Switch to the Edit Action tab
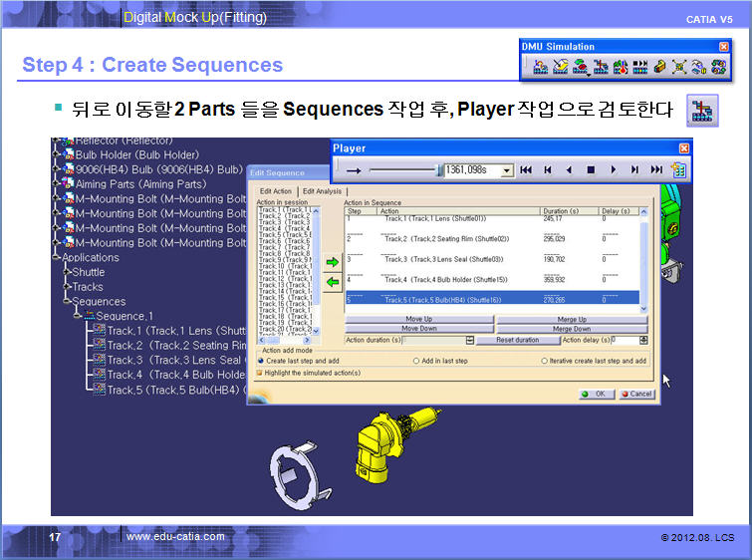This screenshot has width=752, height=560. (276, 191)
